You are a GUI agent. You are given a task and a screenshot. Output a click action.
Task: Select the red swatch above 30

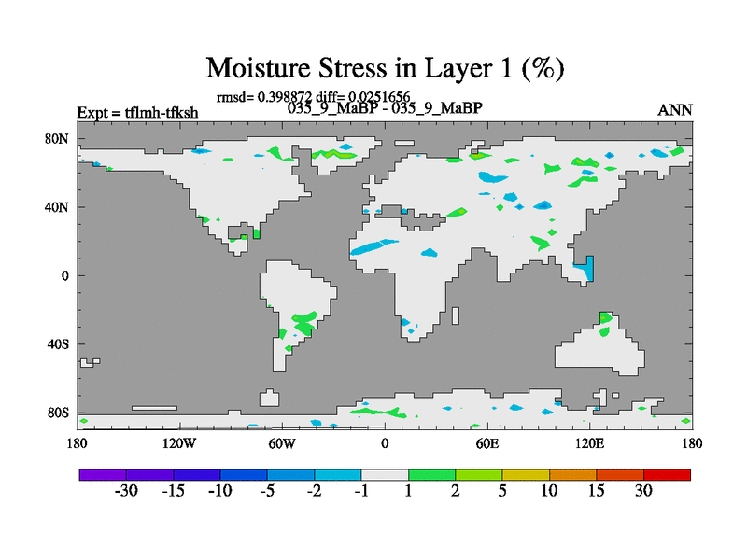tap(667, 474)
